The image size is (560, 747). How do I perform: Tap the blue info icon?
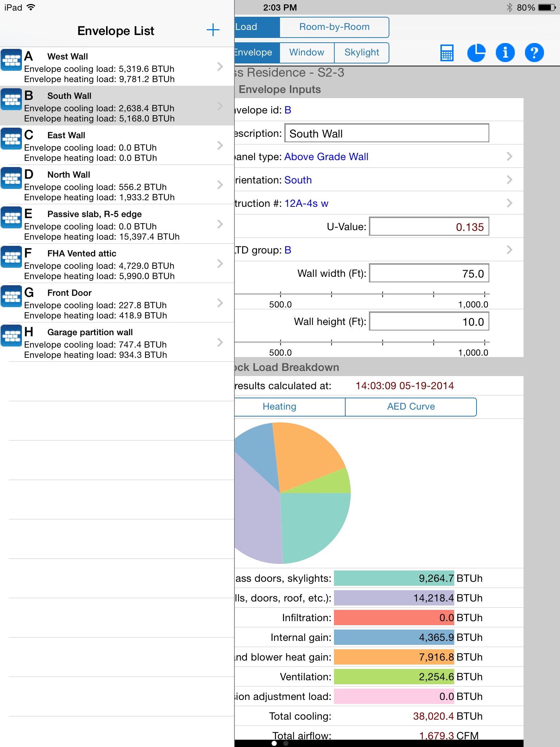tap(505, 53)
